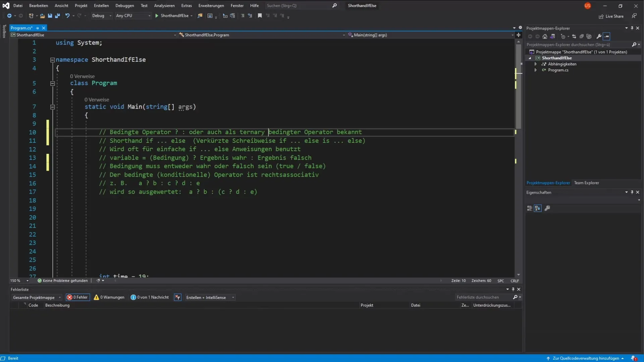Toggle the 0 von 1 Nachricht filter
This screenshot has width=644, height=362.
tap(150, 297)
